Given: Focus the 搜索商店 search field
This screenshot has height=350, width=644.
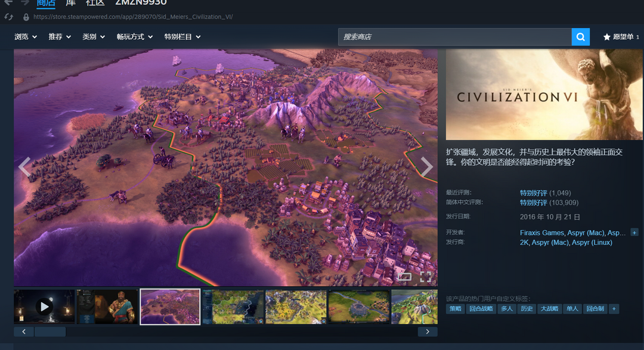Looking at the screenshot, I should coord(454,37).
